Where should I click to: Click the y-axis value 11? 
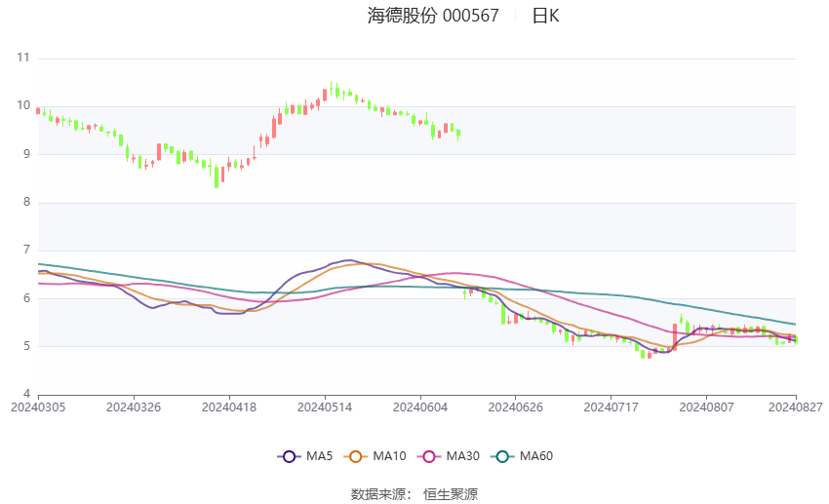point(23,58)
